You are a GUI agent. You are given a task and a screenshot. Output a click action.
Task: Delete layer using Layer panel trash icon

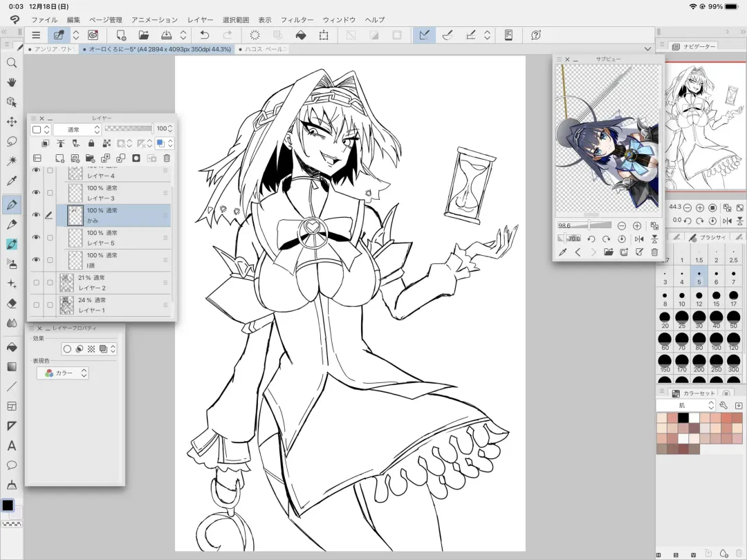[x=167, y=158]
